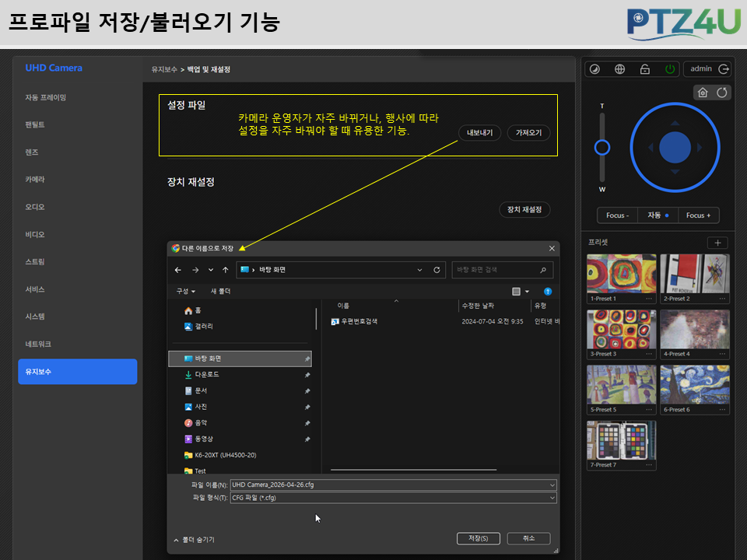The height and width of the screenshot is (560, 747).
Task: Click the Focus + button
Action: (699, 215)
